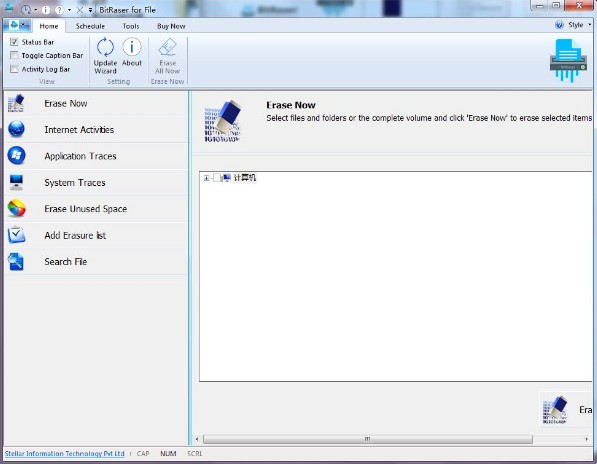Select Internet Activities in the sidebar
The height and width of the screenshot is (464, 597).
point(97,129)
